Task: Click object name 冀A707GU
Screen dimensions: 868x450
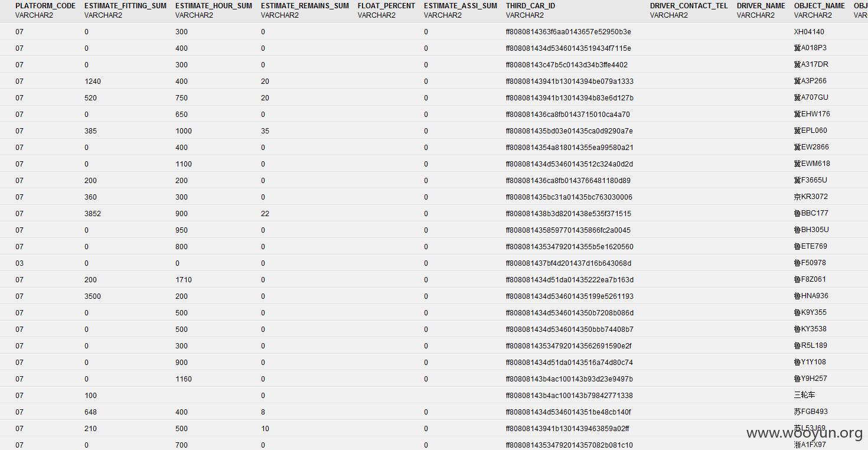Action: 811,98
